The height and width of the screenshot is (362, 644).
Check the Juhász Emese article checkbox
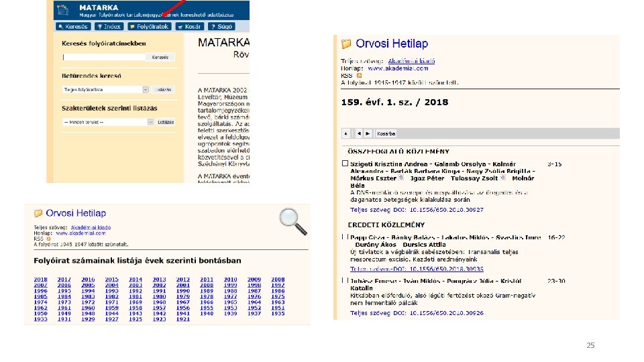(x=345, y=280)
